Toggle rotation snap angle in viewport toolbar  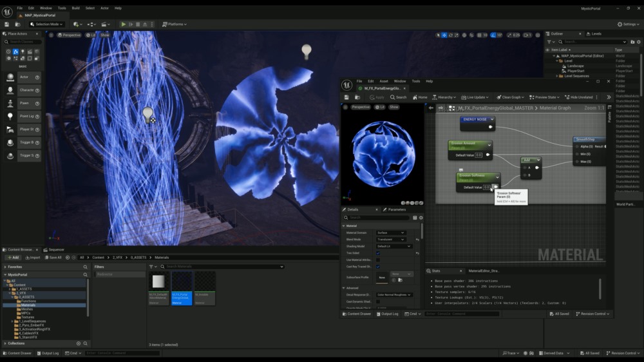[493, 35]
